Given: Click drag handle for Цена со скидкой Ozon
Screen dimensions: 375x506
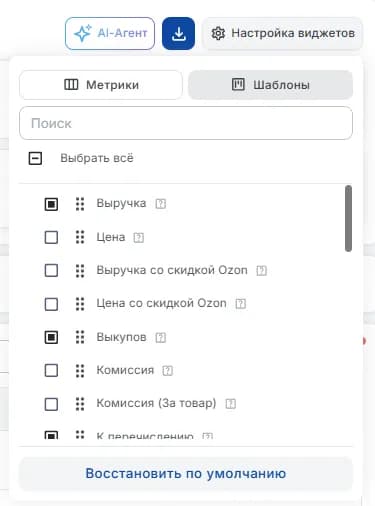Looking at the screenshot, I should pos(80,304).
